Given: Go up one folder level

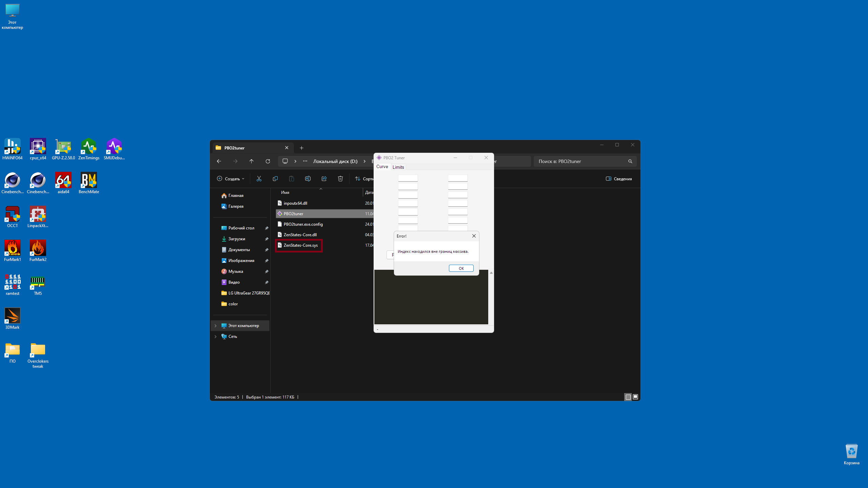Looking at the screenshot, I should tap(251, 161).
